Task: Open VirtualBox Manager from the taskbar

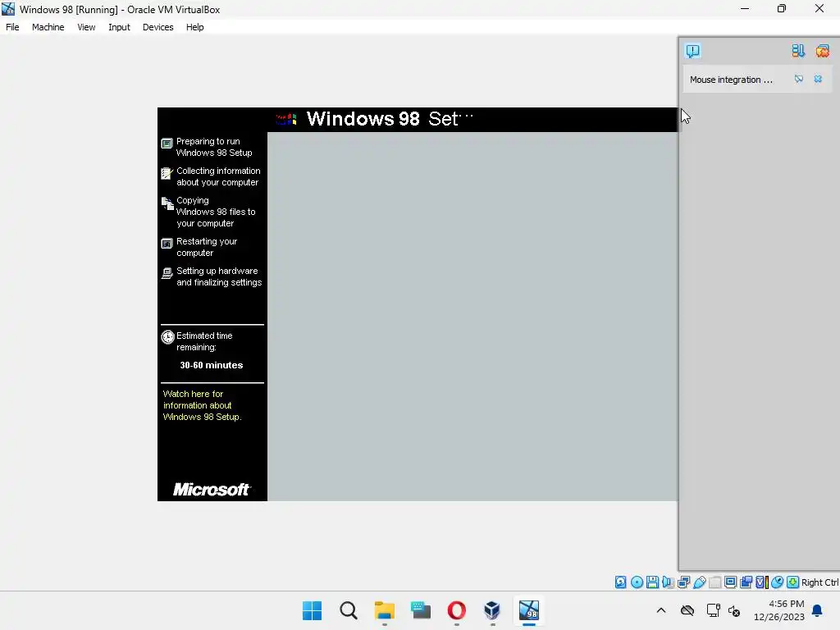Action: click(492, 610)
